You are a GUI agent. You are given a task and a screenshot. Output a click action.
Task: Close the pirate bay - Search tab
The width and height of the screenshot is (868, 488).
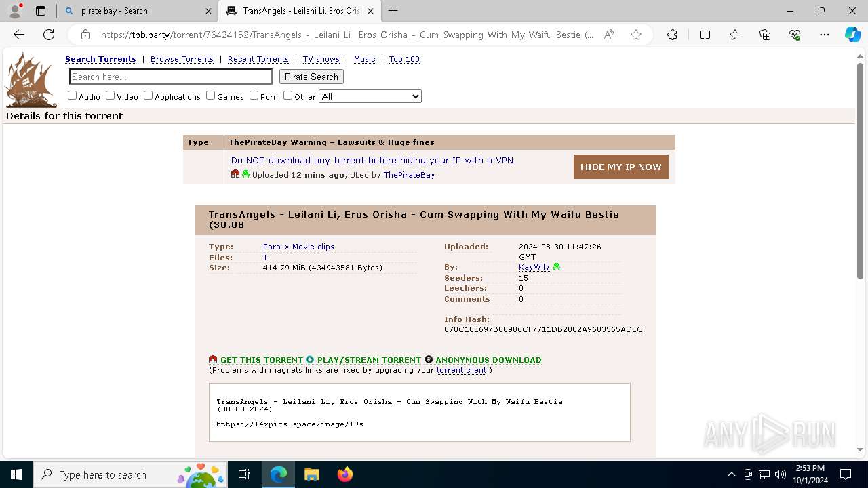click(x=208, y=11)
